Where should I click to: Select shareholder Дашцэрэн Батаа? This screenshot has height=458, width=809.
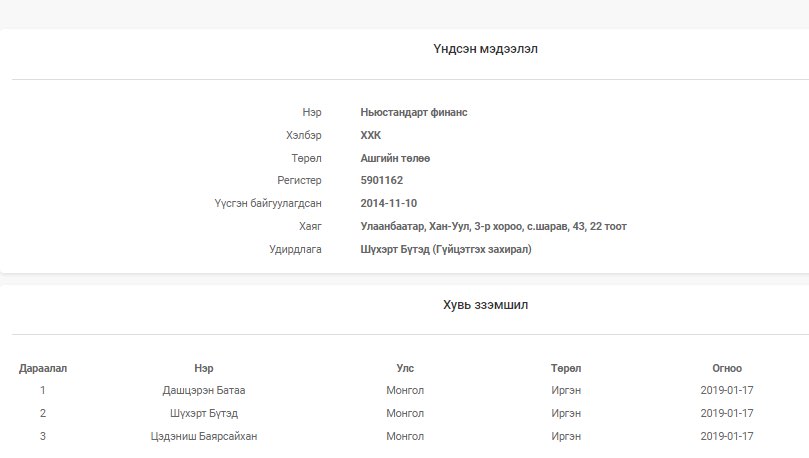pos(204,390)
